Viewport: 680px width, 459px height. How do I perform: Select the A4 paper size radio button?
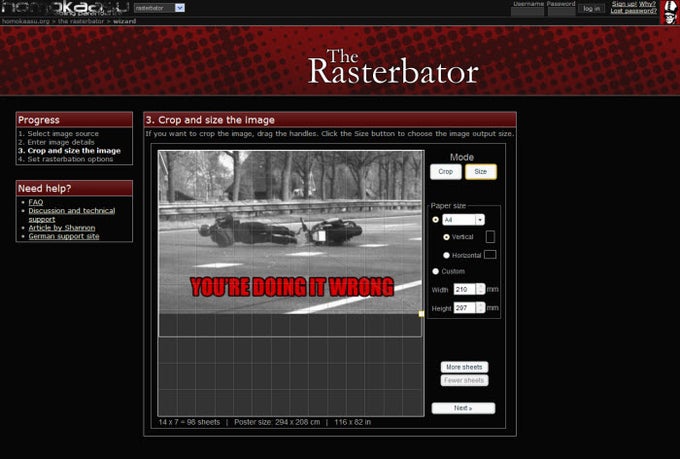pyautogui.click(x=435, y=220)
